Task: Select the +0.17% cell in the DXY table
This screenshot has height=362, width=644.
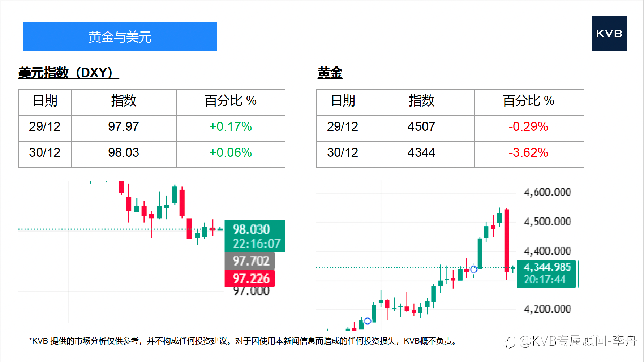Action: 231,127
